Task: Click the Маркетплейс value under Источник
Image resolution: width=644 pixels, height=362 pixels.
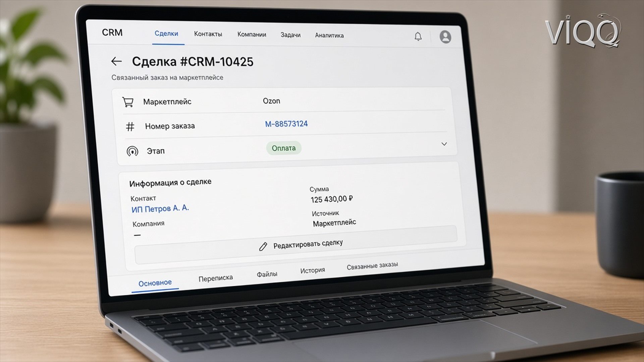Action: pos(334,223)
